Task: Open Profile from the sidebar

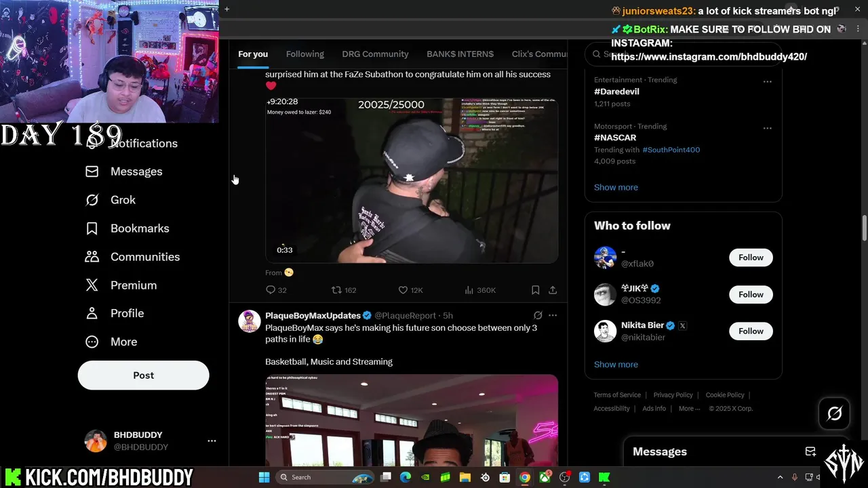Action: [x=115, y=313]
